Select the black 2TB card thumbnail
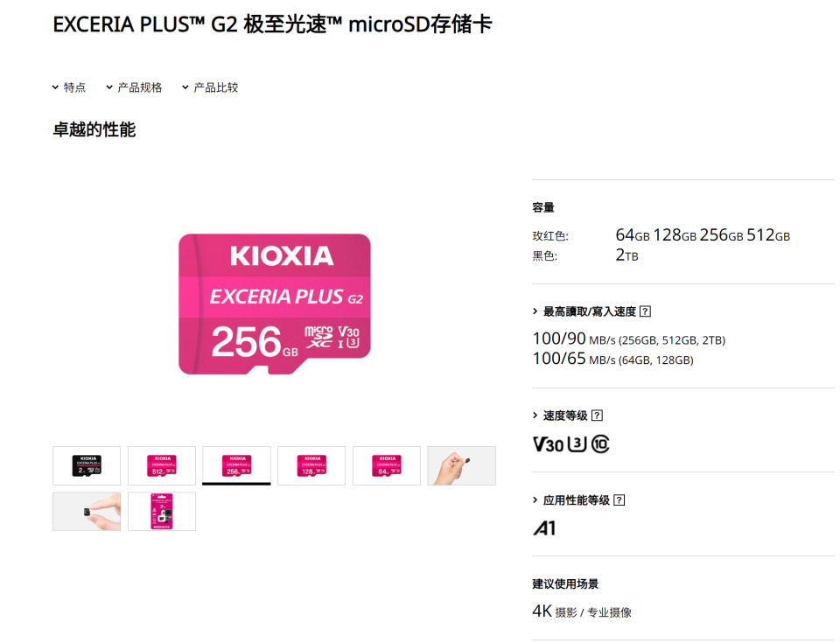This screenshot has height=643, width=840. pos(87,465)
